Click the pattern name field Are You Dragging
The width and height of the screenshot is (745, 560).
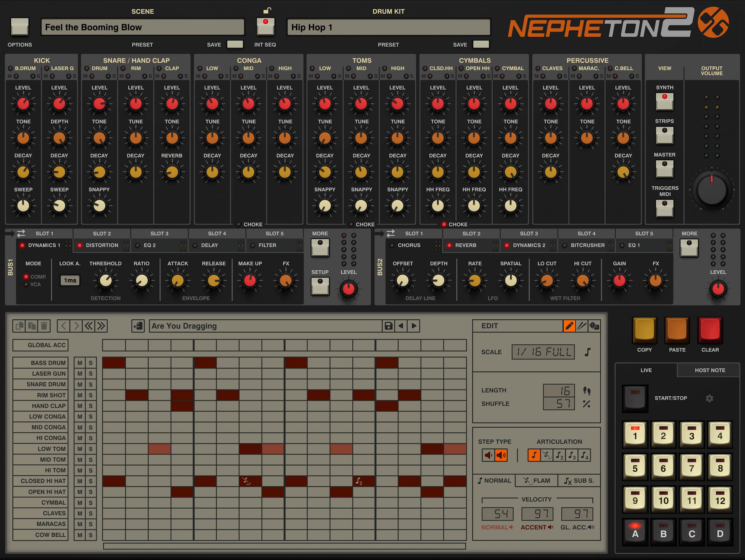tap(266, 326)
